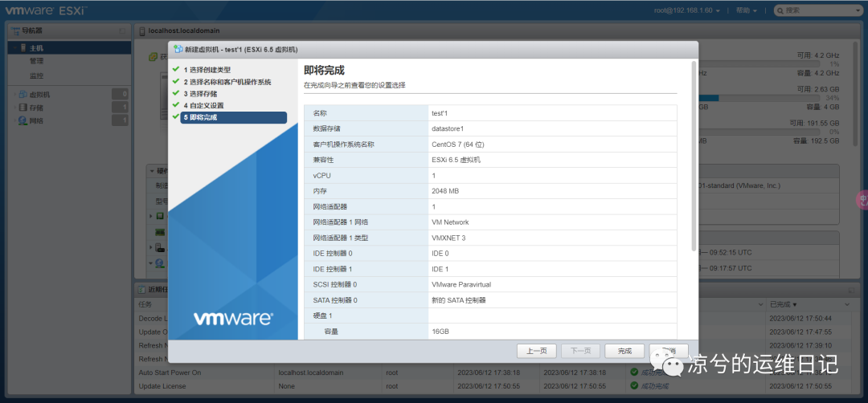Click the search input field
This screenshot has height=403, width=868.
click(819, 10)
